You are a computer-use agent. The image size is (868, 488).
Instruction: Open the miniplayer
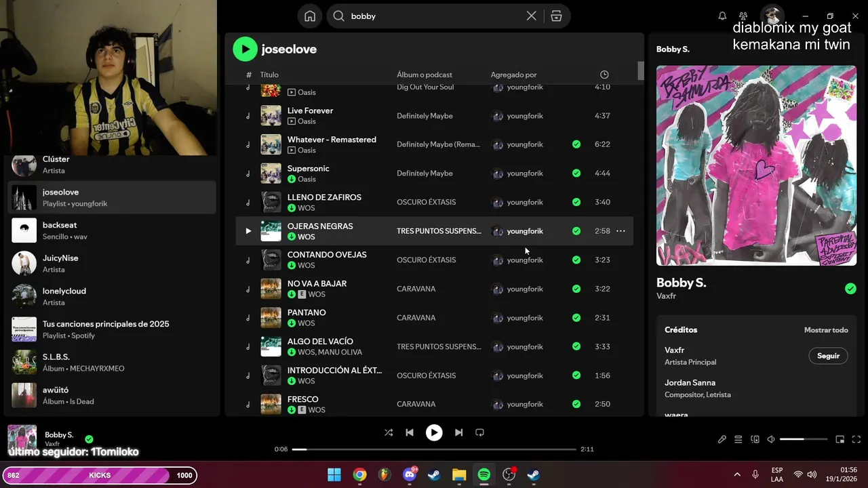(840, 439)
